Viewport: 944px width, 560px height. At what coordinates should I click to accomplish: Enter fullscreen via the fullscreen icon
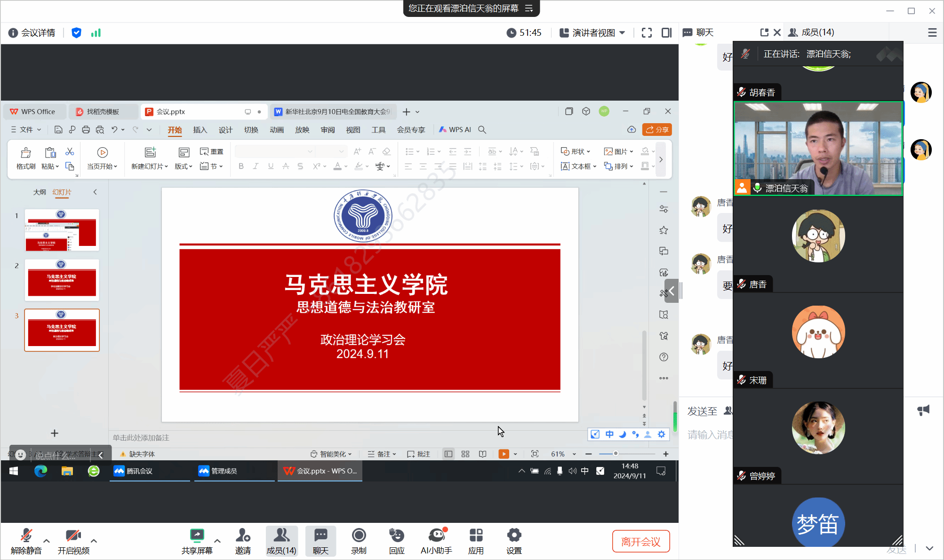pos(647,32)
